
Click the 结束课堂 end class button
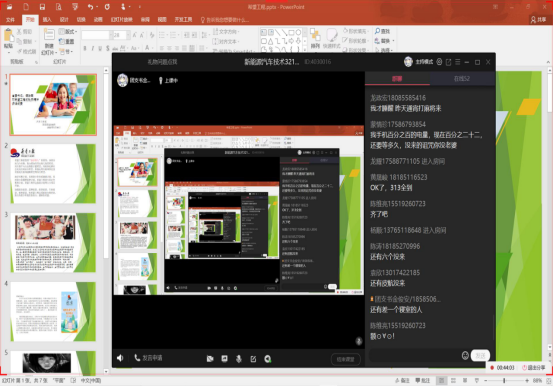pyautogui.click(x=346, y=359)
